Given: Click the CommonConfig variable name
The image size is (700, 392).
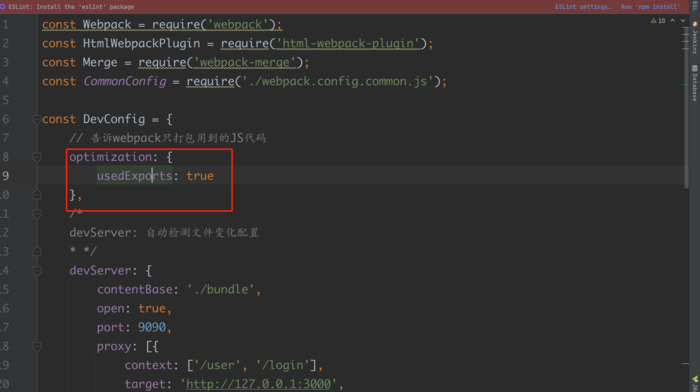Looking at the screenshot, I should (x=125, y=81).
